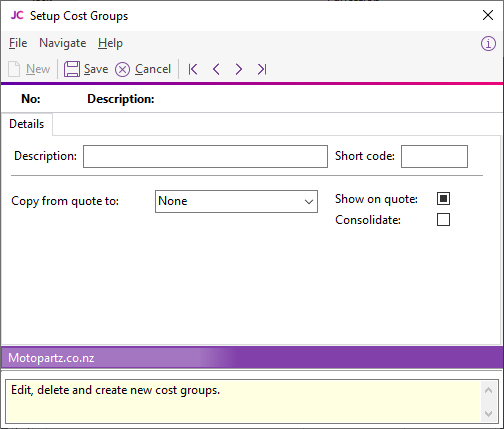Click the Save floppy disk icon
This screenshot has height=429, width=504.
click(72, 69)
